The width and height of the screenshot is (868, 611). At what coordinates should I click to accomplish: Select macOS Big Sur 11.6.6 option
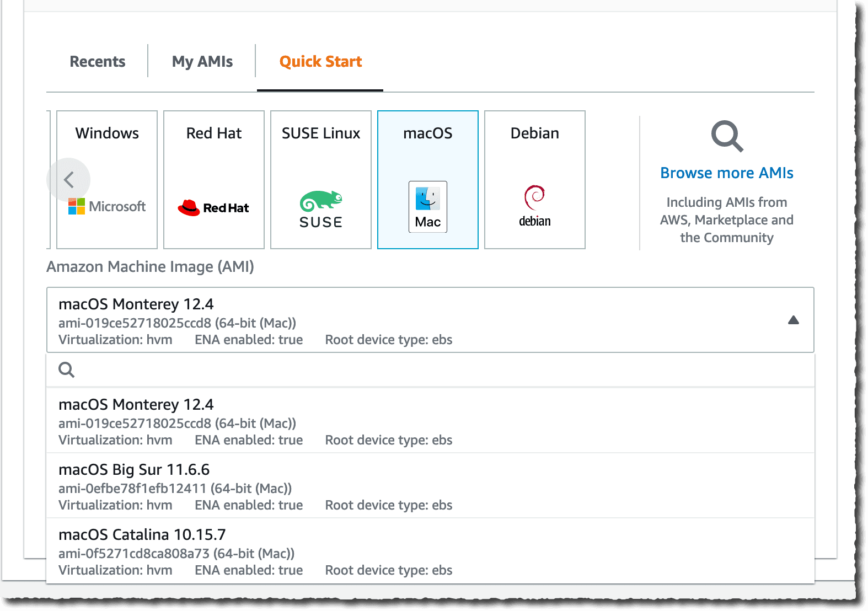click(x=430, y=486)
